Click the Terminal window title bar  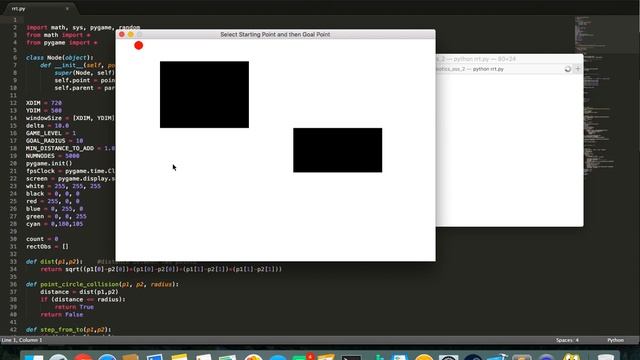coord(509,59)
